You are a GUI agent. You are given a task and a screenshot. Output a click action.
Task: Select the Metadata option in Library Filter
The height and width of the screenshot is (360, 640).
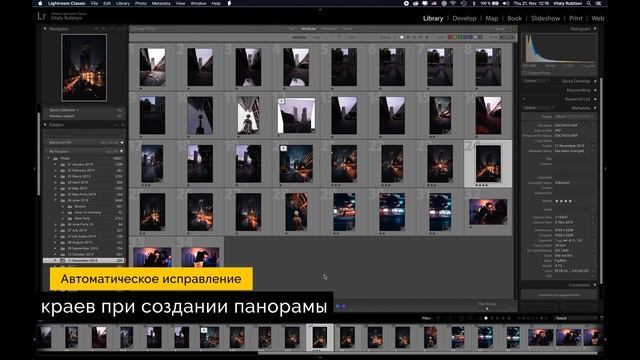329,29
